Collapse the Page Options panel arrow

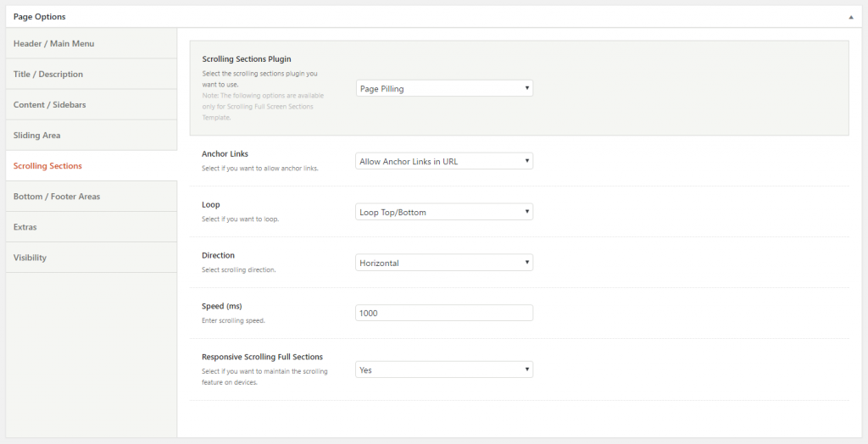[850, 17]
